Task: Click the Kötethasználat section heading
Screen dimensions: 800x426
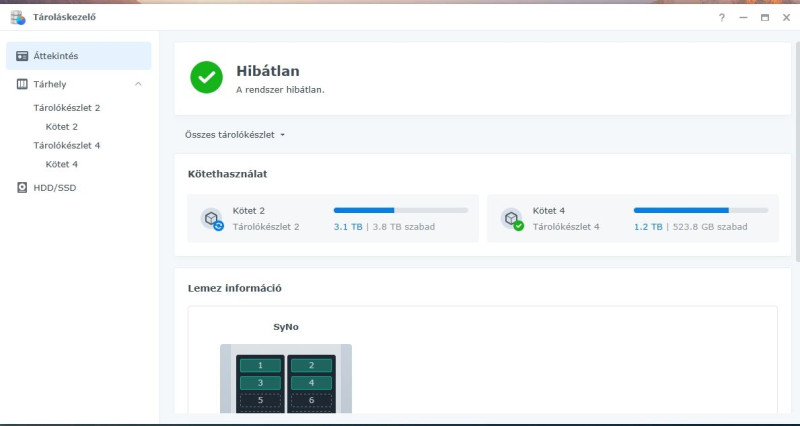Action: [x=228, y=174]
